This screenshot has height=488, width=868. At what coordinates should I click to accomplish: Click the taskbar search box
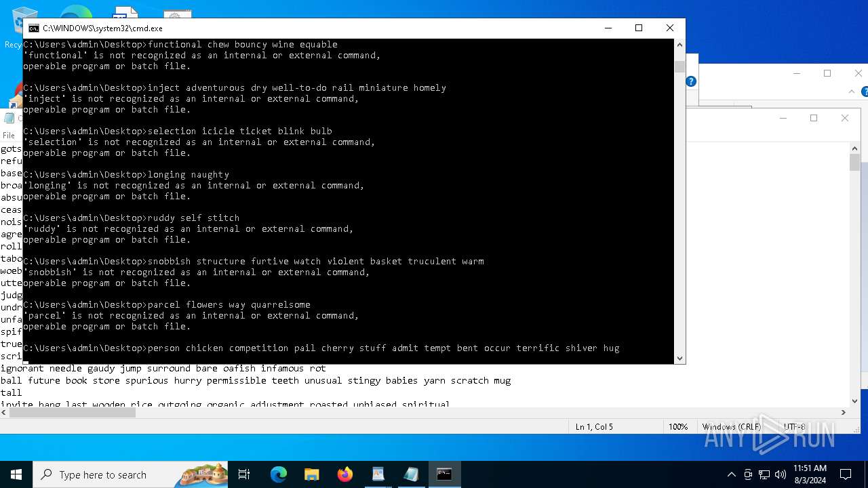tap(130, 474)
